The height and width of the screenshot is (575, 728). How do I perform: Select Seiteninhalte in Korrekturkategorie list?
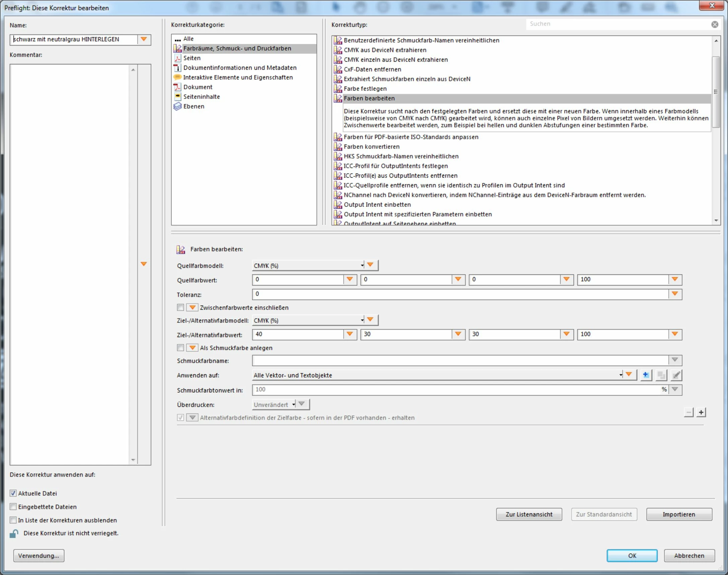201,97
